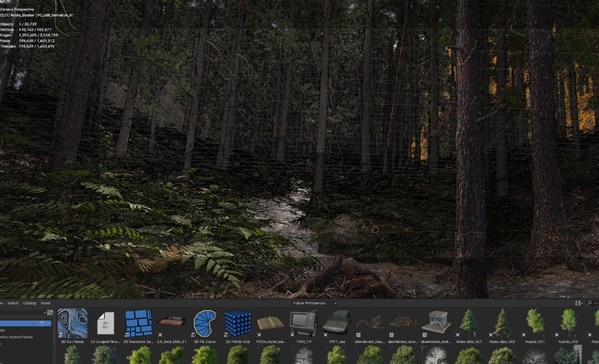This screenshot has height=364, width=599.
Task: Choose the 3D Fill Curve asset
Action: tap(205, 324)
